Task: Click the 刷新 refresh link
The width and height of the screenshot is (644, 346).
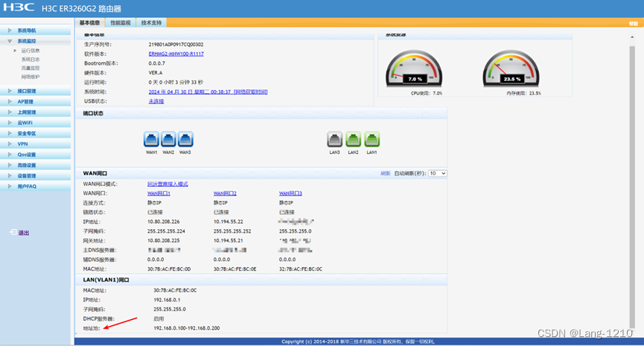Action: (385, 173)
